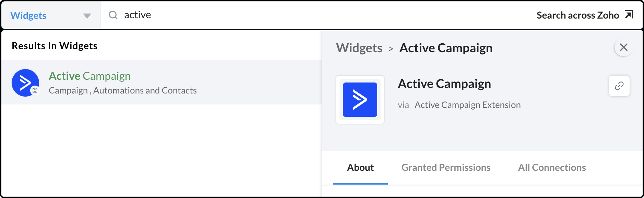Screen dimensions: 644x198
Task: Go to Widgets in the breadcrumb
Action: [359, 48]
